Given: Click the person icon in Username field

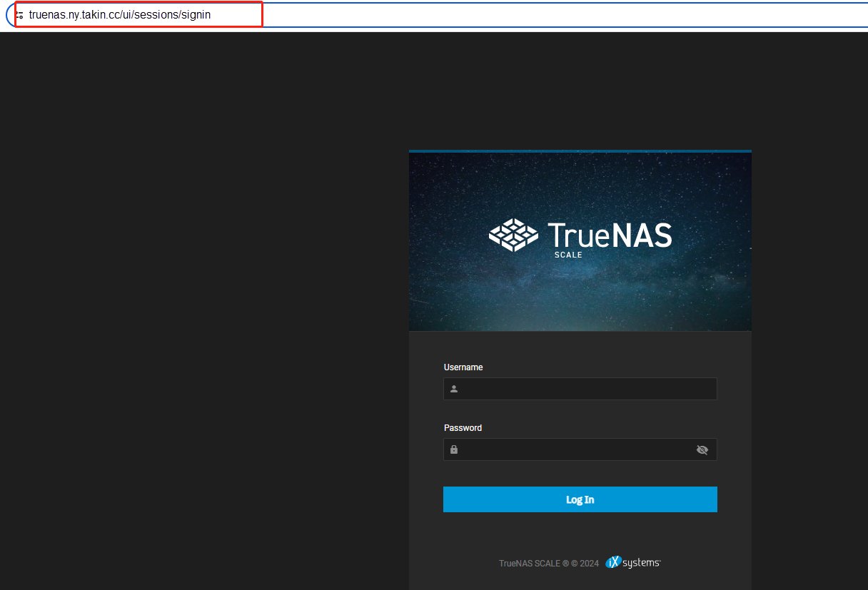Looking at the screenshot, I should point(454,390).
